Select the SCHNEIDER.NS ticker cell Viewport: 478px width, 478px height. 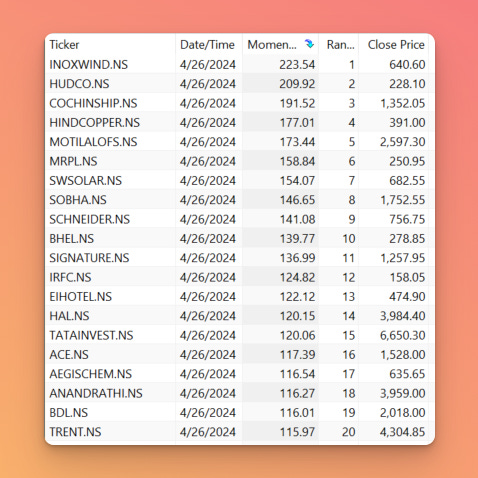pyautogui.click(x=90, y=219)
